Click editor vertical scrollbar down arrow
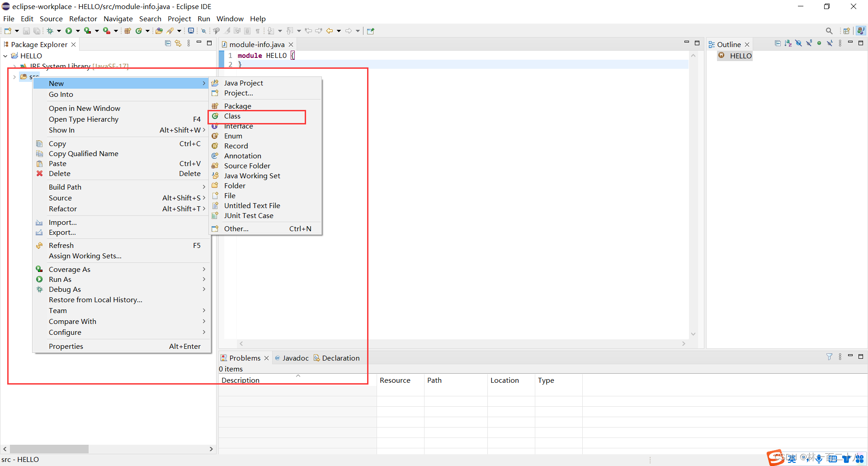This screenshot has height=466, width=868. [x=693, y=334]
